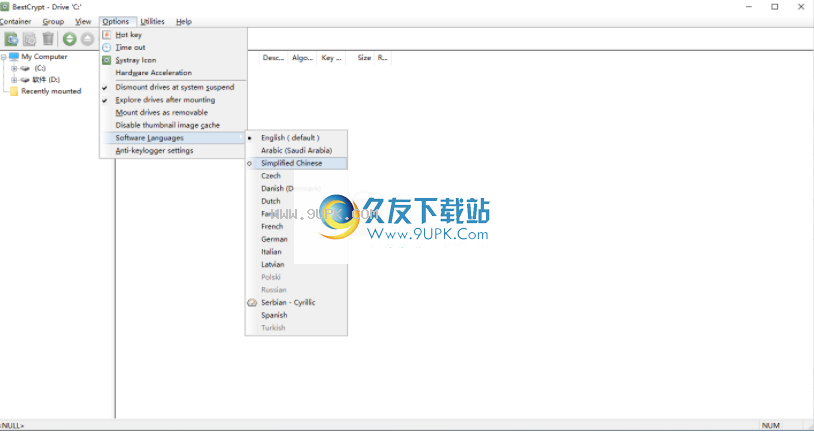The height and width of the screenshot is (434, 814).
Task: Choose Serbian - Cyrillic language
Action: 296,303
